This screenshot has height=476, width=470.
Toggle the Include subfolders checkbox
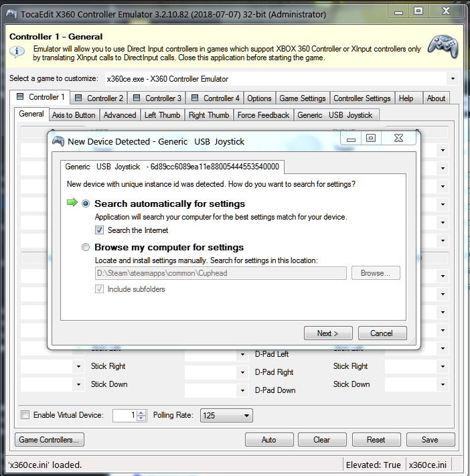99,289
